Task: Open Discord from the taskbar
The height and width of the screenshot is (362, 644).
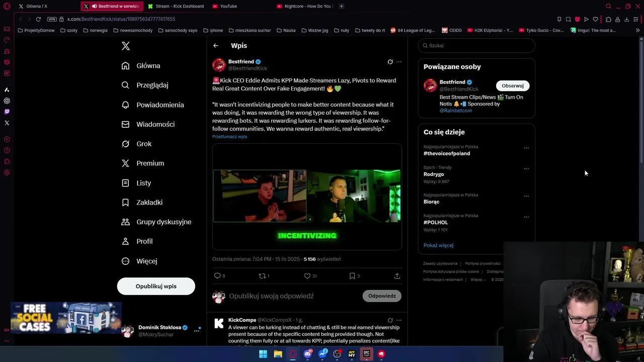Action: (x=307, y=354)
